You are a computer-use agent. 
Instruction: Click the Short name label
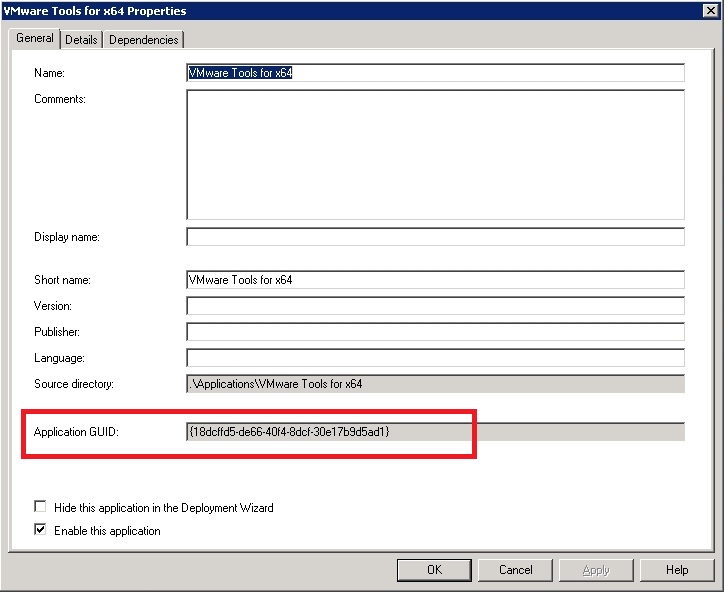point(62,280)
